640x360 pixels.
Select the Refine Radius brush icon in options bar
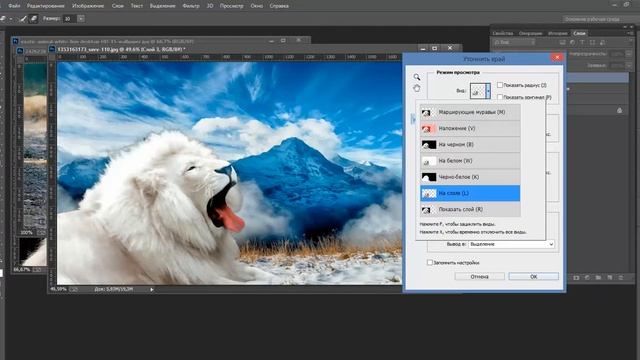pyautogui.click(x=23, y=19)
